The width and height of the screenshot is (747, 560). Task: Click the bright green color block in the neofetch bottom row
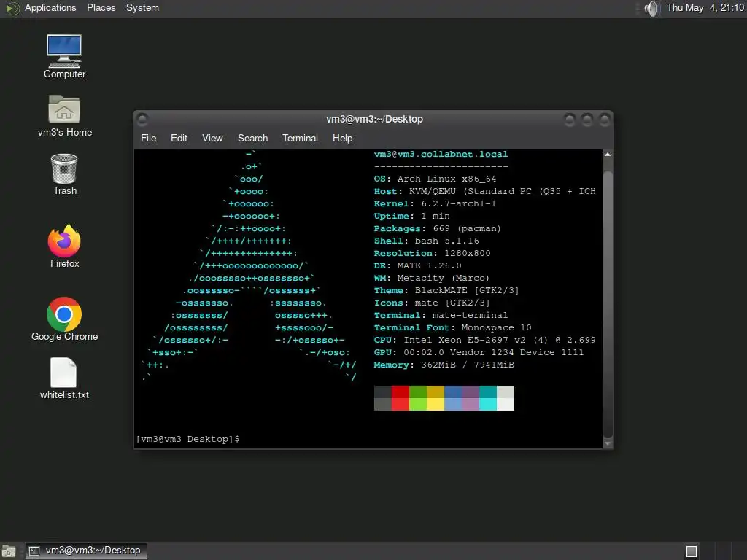(418, 404)
